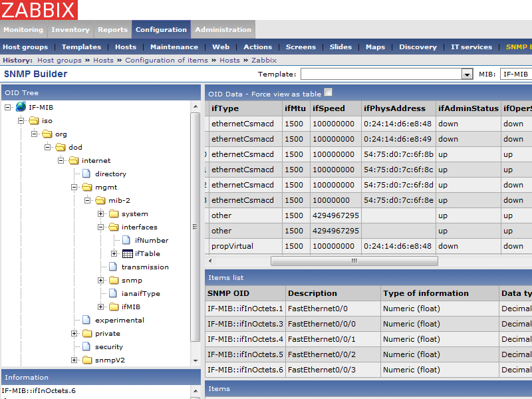Click the iso folder icon
Screen dimensions: 532x399
34,120
